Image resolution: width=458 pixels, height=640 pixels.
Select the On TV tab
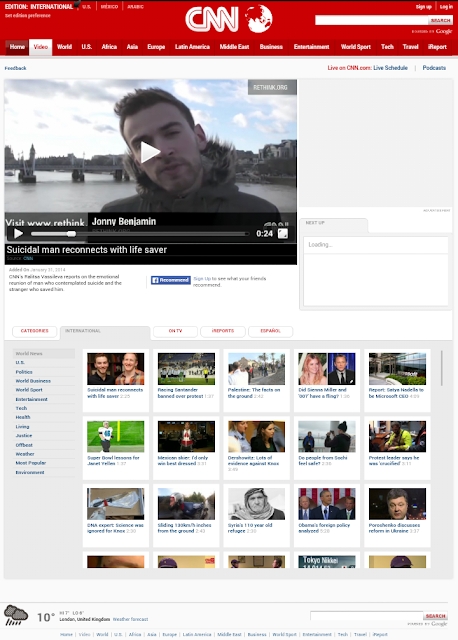[175, 331]
